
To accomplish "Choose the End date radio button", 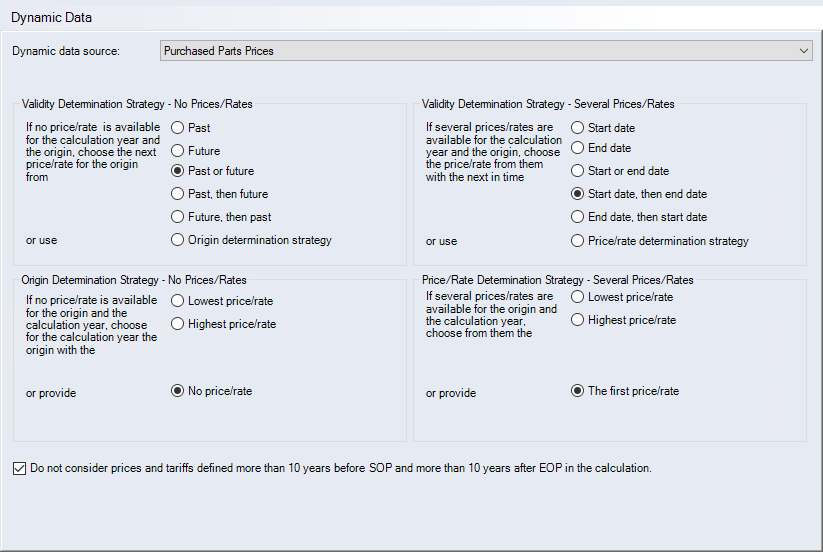I will click(x=578, y=149).
